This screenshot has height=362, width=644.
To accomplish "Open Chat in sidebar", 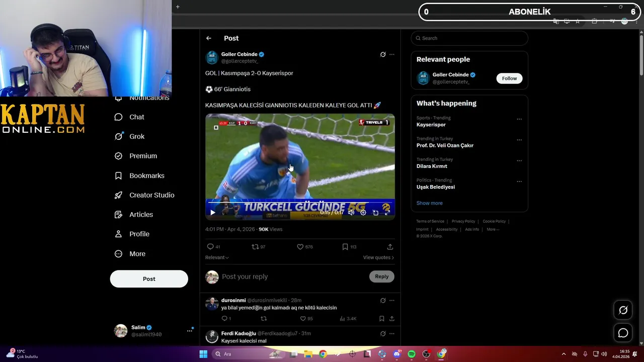I will pos(129,117).
